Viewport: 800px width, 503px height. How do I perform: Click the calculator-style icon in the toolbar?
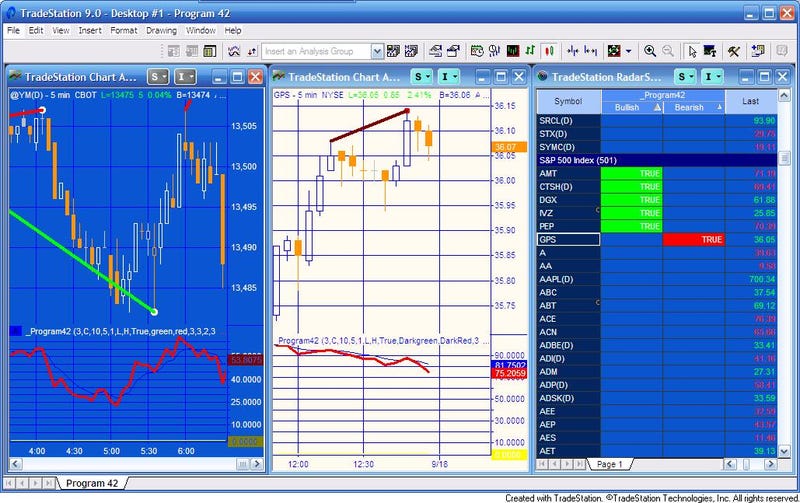(209, 51)
